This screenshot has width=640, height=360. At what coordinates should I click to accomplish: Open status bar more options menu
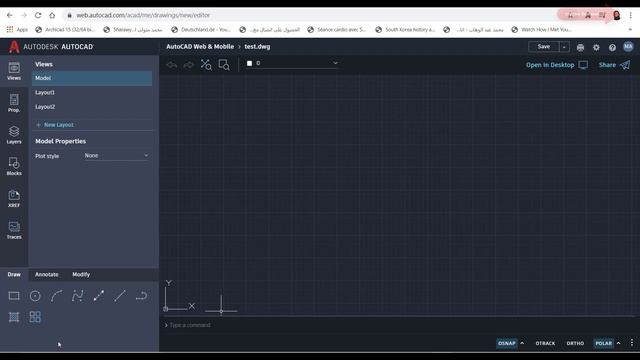pos(632,343)
